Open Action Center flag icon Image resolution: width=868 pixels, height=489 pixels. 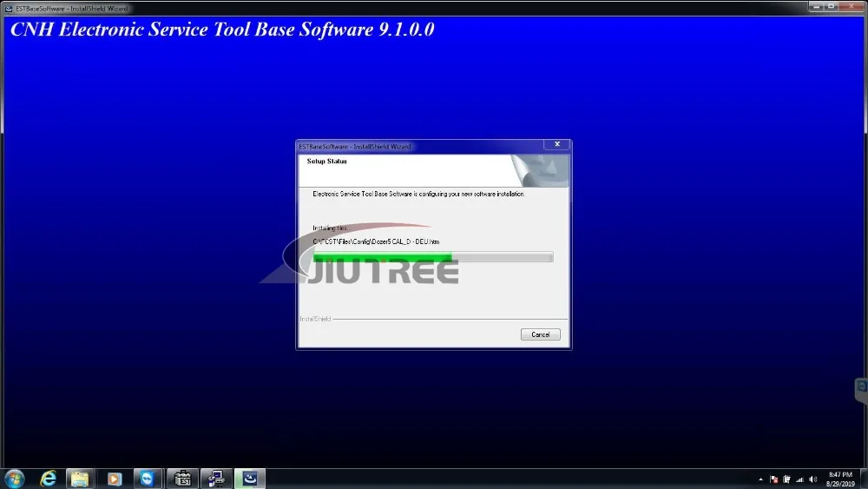click(774, 479)
